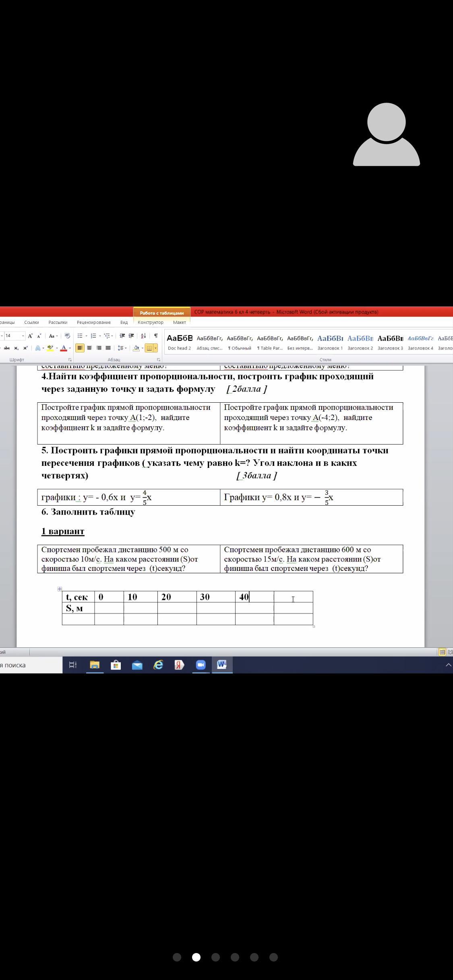Open the Paragraph dialog launcher
The image size is (453, 980).
coord(159,360)
